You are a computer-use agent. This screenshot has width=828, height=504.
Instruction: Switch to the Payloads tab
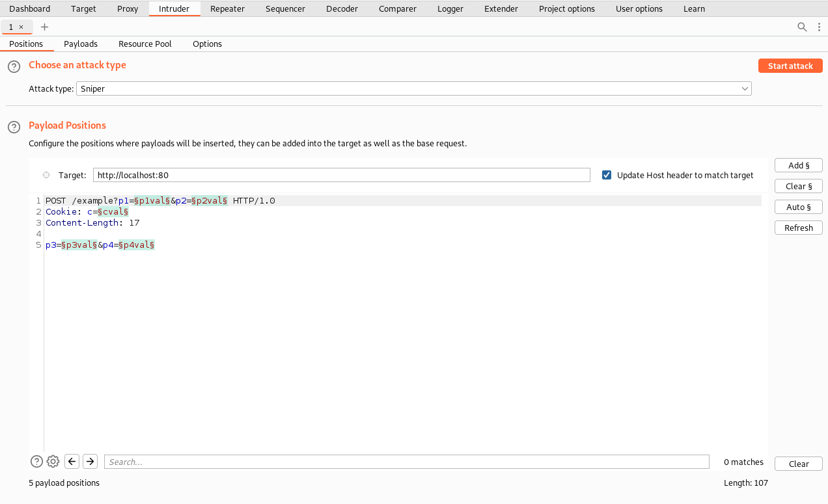[x=81, y=44]
